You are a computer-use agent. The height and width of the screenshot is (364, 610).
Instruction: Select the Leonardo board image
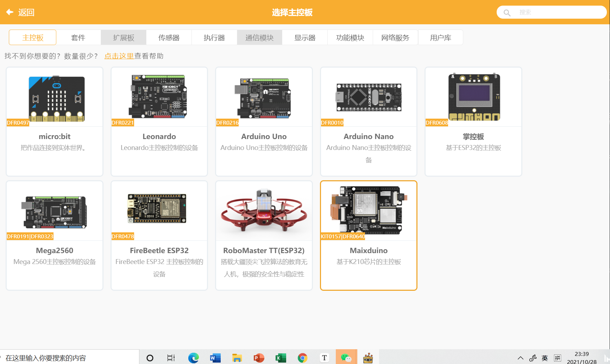(158, 96)
